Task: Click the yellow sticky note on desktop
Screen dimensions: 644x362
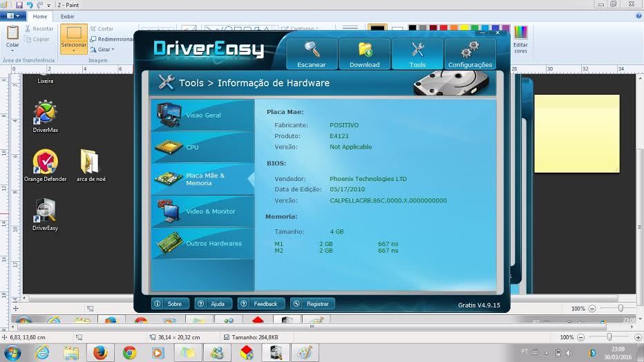Action: pos(577,133)
